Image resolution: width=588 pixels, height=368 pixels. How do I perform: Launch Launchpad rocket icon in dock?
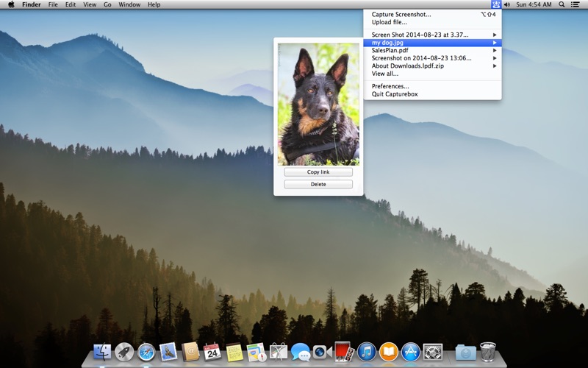(x=124, y=353)
